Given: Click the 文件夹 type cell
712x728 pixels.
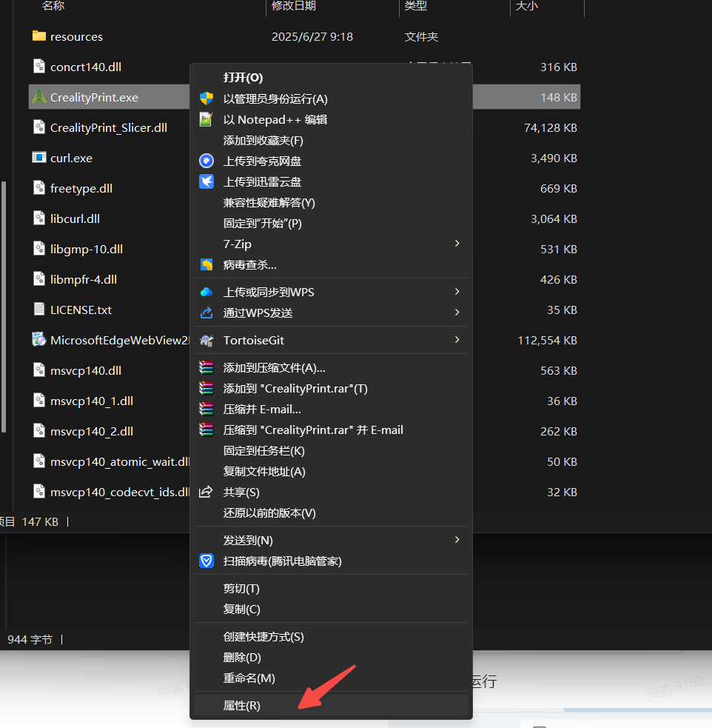Looking at the screenshot, I should pos(421,37).
